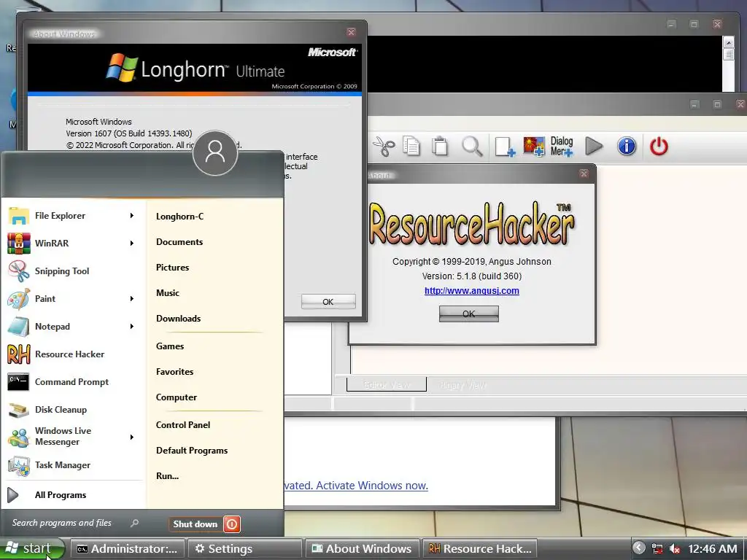Click the red Power exit icon

659,146
